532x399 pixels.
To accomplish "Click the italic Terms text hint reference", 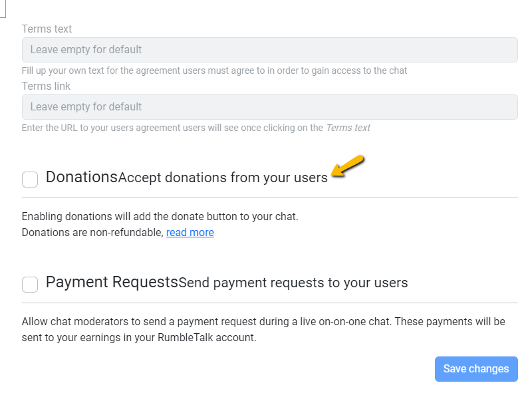I will 348,128.
